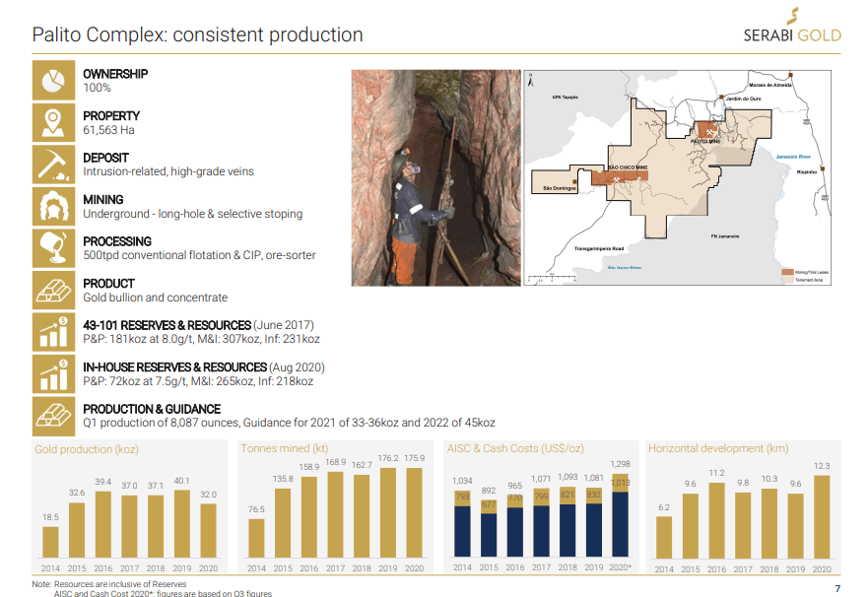
Task: Click the Production & Guidance gold bars icon
Action: [x=53, y=416]
